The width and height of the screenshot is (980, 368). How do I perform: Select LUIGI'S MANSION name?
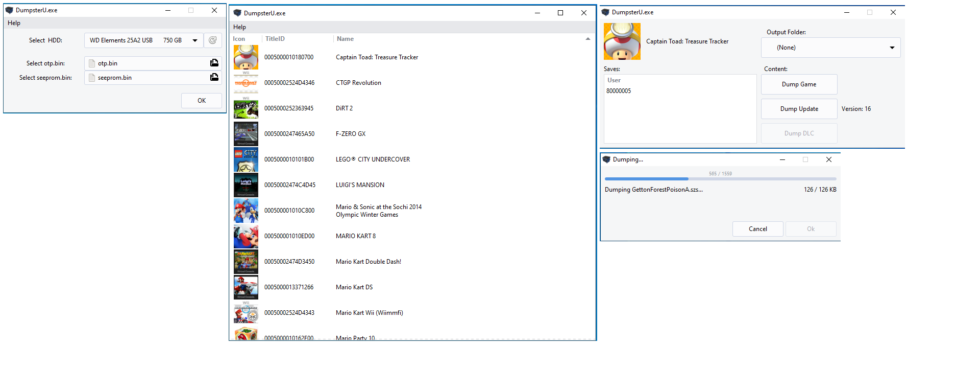coord(360,185)
